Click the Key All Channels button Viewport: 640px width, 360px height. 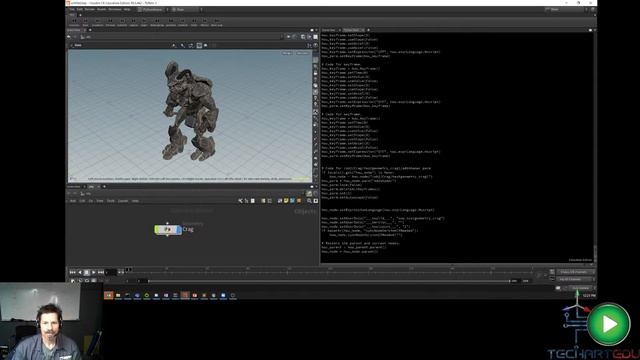point(576,279)
